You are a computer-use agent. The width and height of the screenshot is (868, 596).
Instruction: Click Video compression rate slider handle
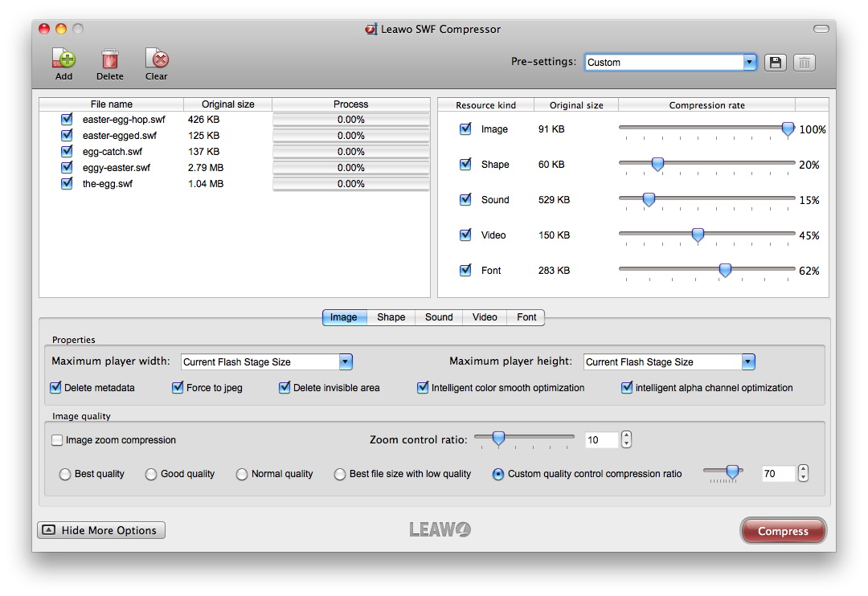(698, 235)
